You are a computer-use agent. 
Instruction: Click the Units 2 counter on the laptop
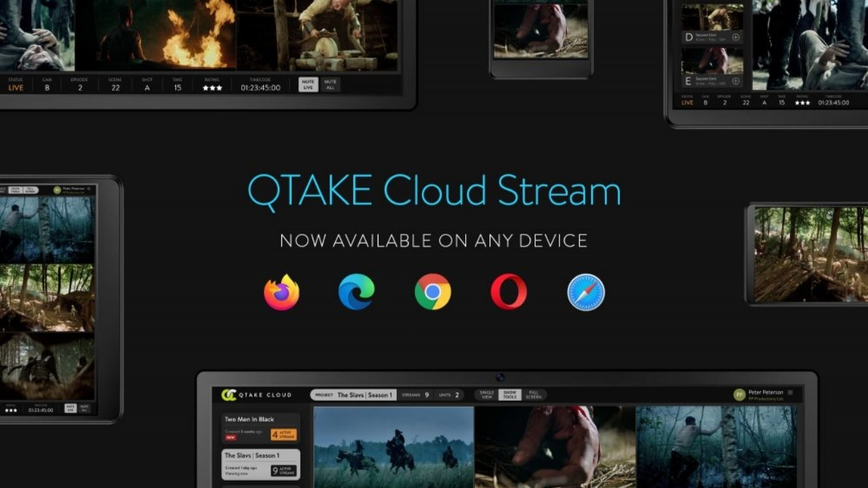pos(449,394)
